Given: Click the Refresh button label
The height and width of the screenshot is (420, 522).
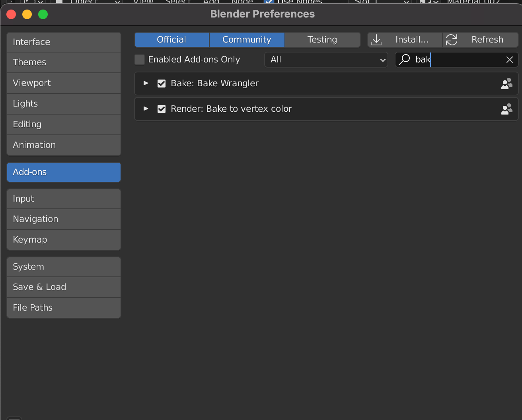Looking at the screenshot, I should tap(487, 40).
